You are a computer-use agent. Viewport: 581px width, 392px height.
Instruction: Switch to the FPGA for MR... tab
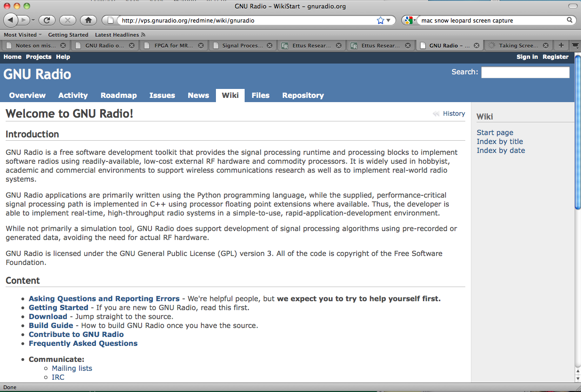(174, 46)
